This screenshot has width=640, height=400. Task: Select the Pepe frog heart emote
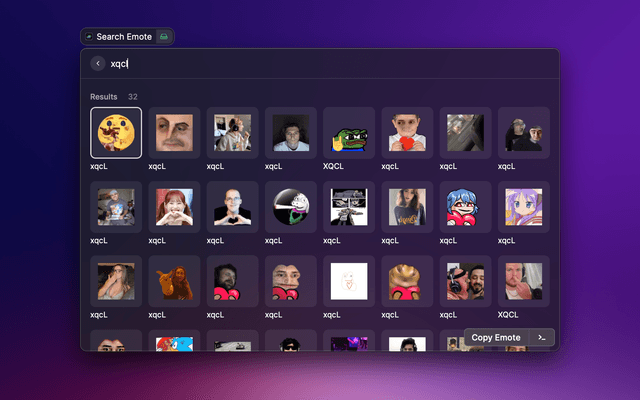coord(349,133)
